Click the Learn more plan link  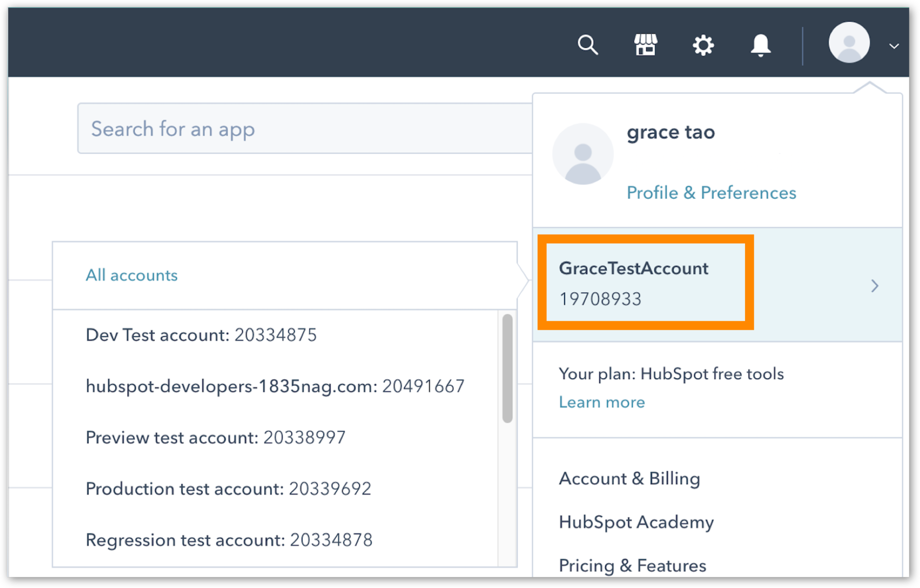point(602,402)
